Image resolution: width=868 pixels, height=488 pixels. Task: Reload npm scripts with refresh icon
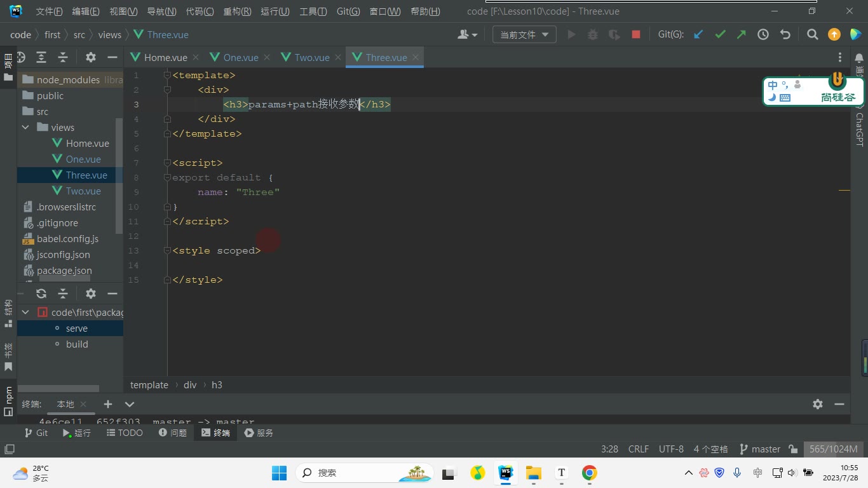(41, 294)
